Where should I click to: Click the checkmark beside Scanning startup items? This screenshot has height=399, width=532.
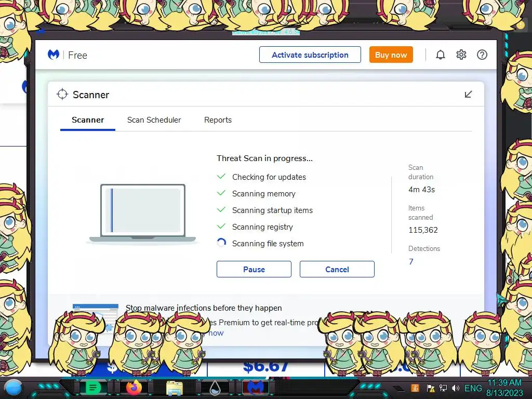tap(221, 210)
